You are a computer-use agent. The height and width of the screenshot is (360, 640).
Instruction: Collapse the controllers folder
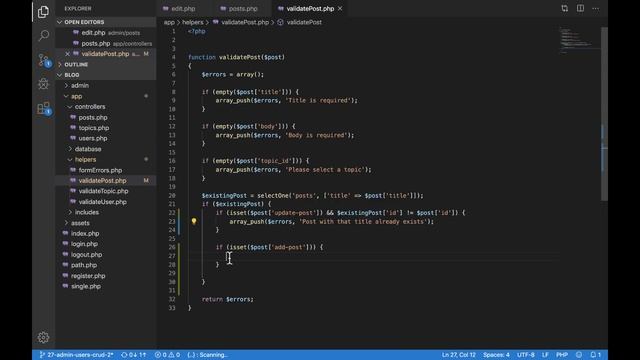click(x=105, y=107)
